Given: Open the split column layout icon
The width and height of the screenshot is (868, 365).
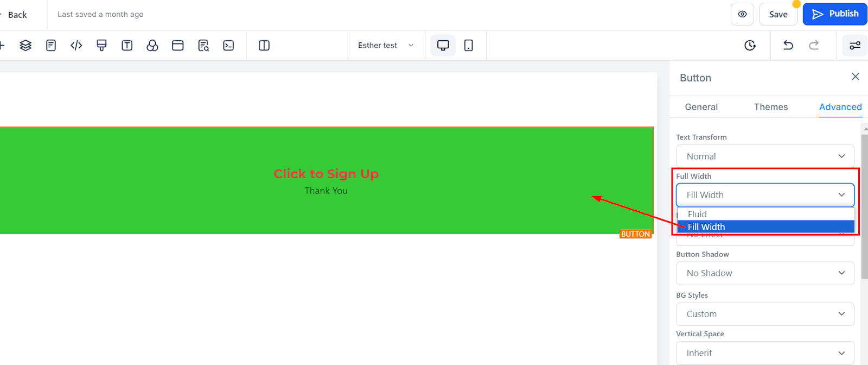Looking at the screenshot, I should click(264, 46).
